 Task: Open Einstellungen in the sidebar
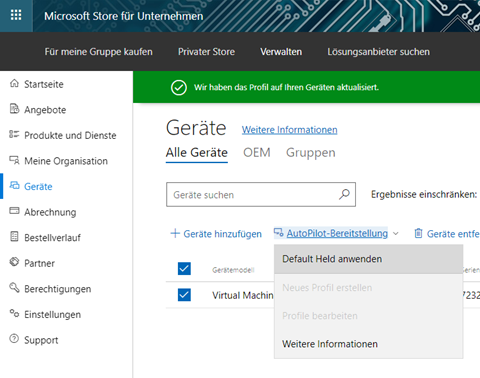(52, 314)
